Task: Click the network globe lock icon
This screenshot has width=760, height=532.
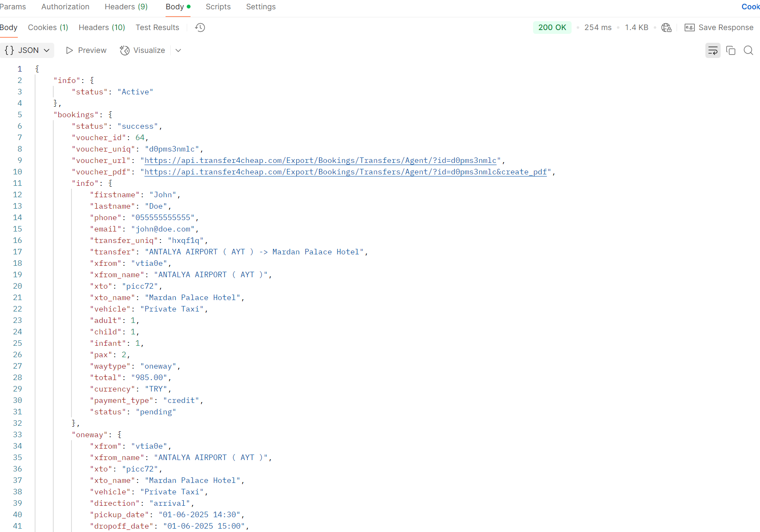Action: (666, 28)
